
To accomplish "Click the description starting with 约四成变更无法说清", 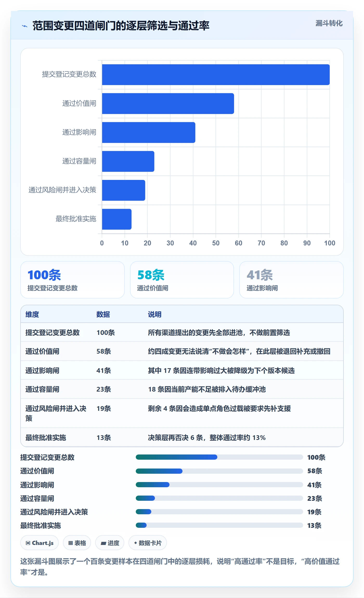I will pos(239,351).
